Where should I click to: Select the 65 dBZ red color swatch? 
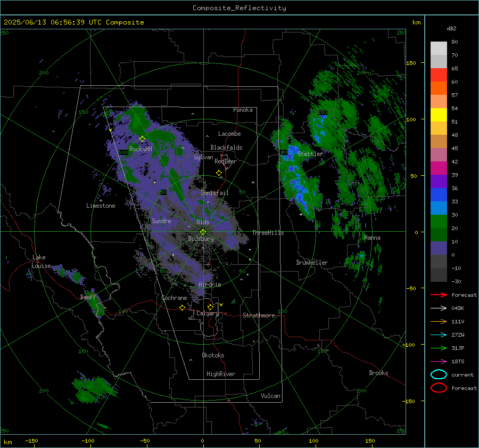[439, 75]
